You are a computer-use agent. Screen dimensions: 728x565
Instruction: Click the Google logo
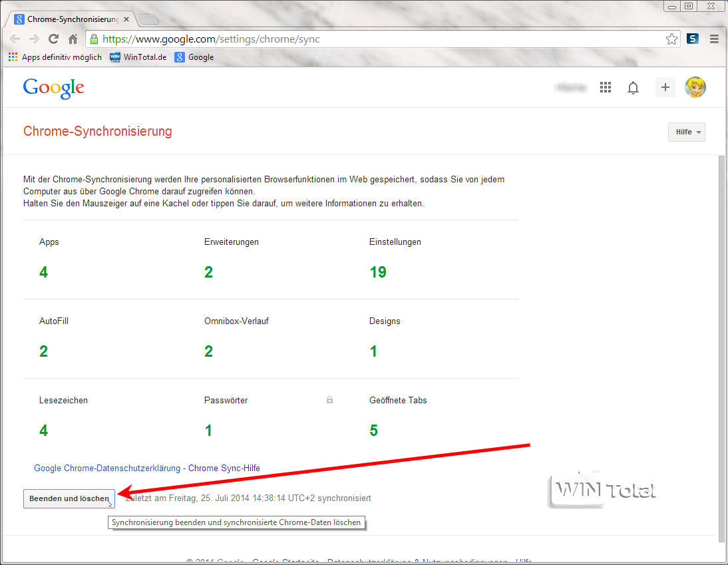[x=54, y=88]
